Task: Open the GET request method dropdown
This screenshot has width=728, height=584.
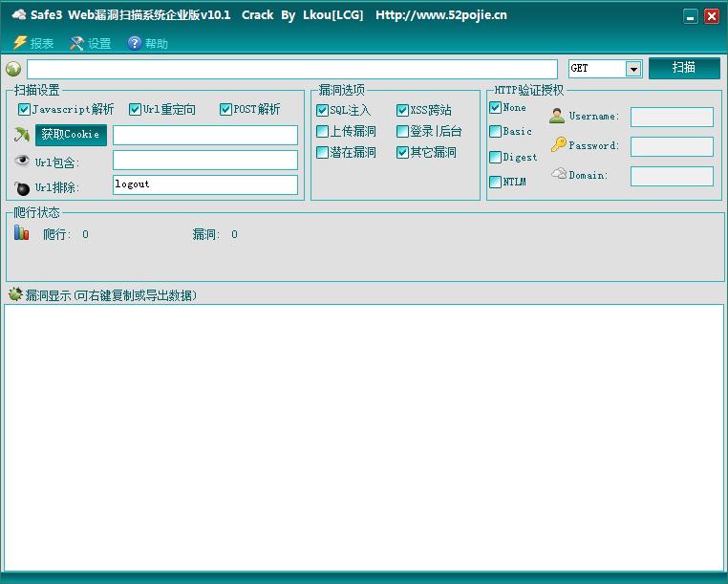Action: 632,69
